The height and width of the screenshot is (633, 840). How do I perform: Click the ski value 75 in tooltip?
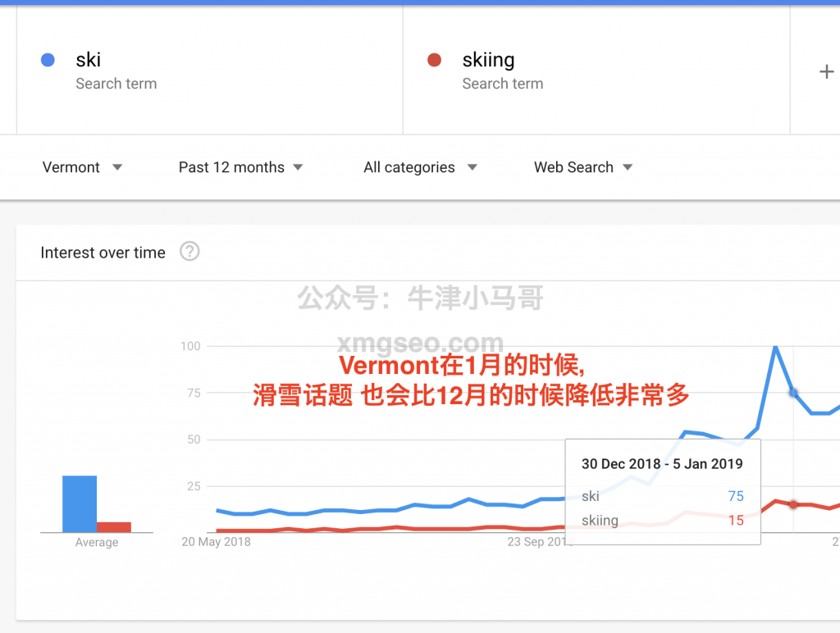(x=735, y=496)
